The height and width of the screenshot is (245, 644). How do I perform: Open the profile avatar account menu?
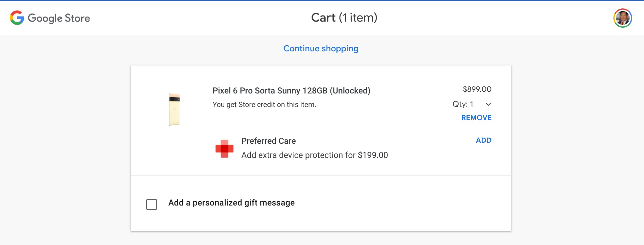click(622, 18)
